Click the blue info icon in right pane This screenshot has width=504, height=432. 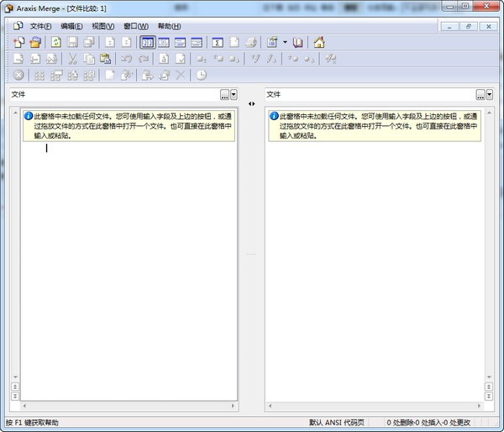pos(274,116)
